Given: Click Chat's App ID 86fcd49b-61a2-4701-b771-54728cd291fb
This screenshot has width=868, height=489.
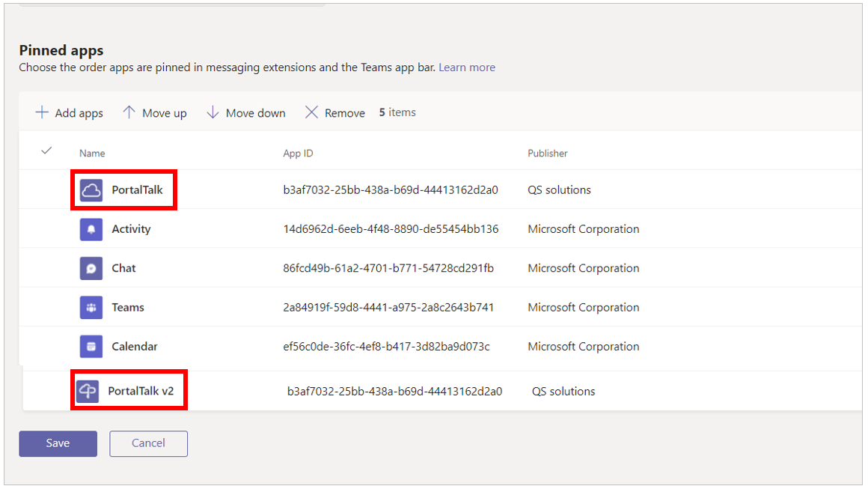Looking at the screenshot, I should (388, 269).
